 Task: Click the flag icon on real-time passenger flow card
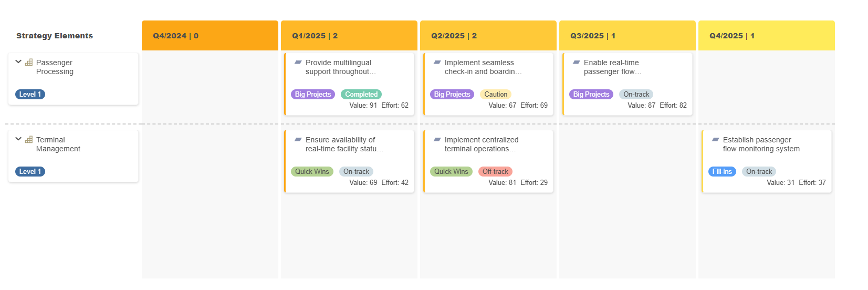pos(576,62)
